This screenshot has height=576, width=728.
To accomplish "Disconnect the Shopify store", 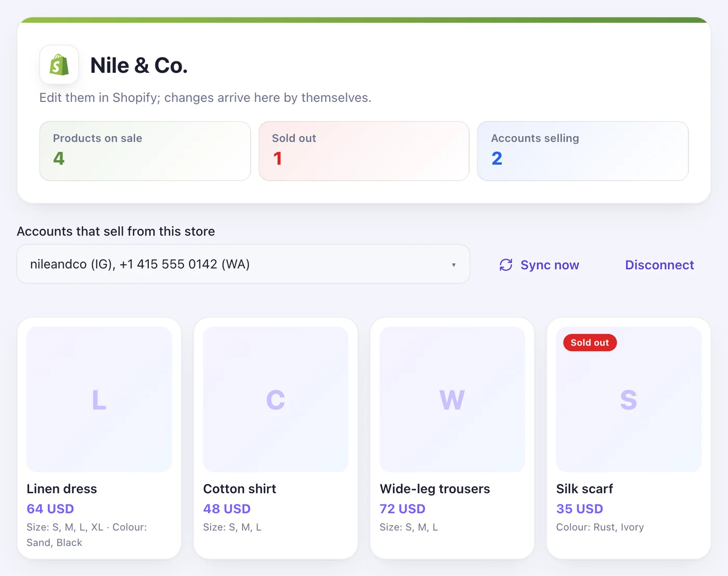I will 659,265.
